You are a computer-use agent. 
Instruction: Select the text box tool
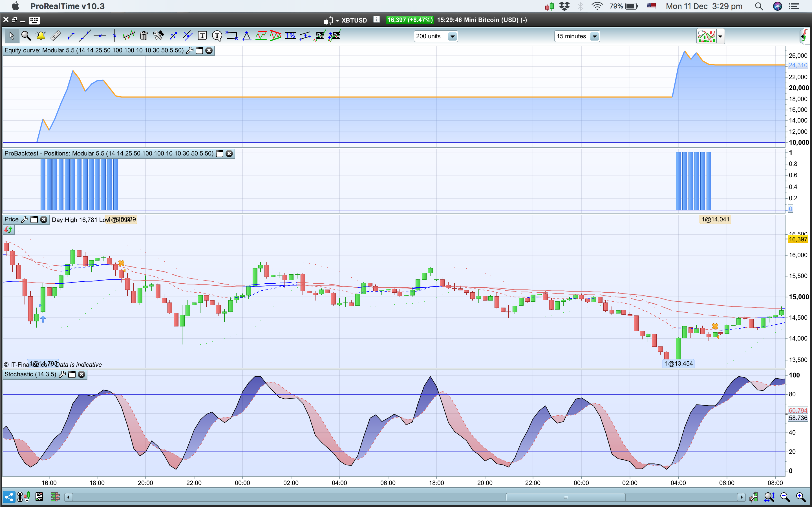pos(202,35)
